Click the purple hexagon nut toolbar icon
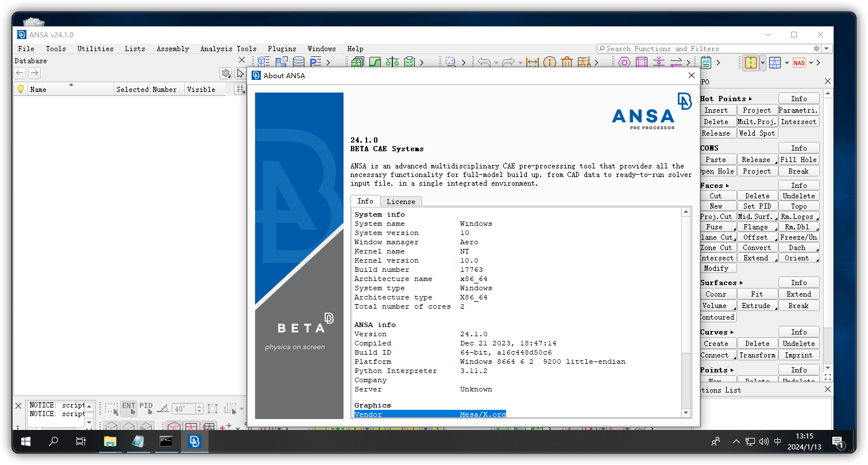868x465 pixels. pyautogui.click(x=624, y=62)
